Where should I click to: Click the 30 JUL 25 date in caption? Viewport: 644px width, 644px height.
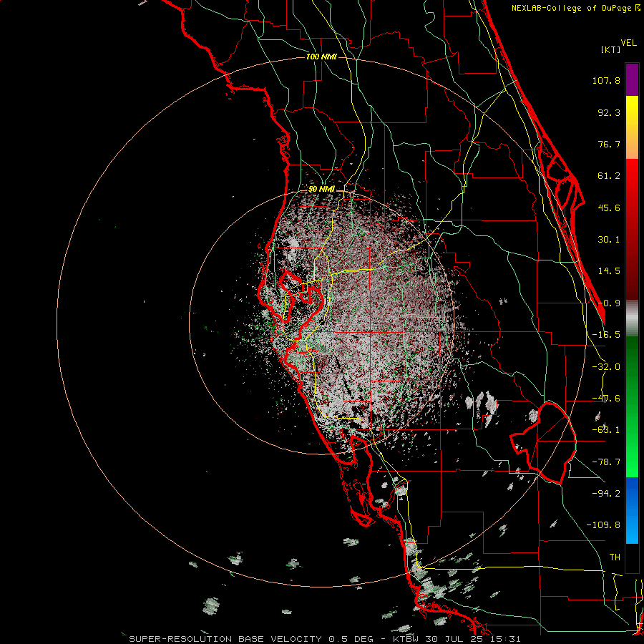[454, 639]
